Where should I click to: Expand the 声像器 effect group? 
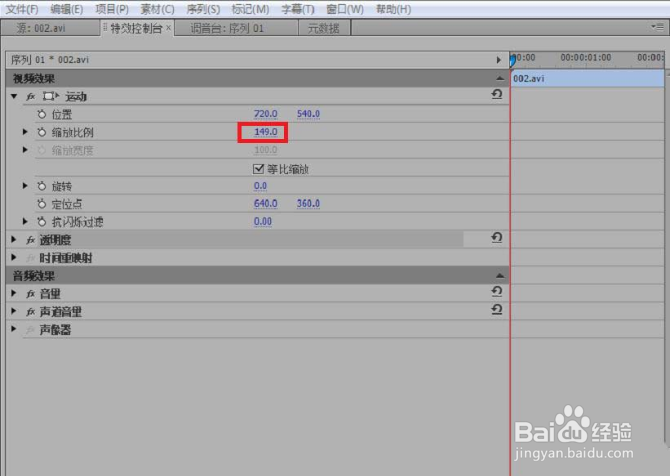[14, 329]
